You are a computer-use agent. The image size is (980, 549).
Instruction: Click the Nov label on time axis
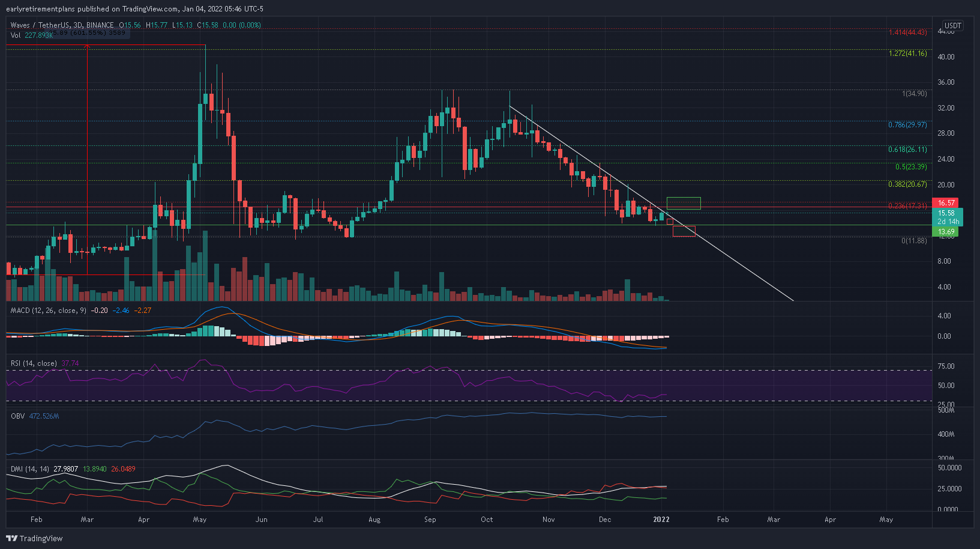(549, 520)
